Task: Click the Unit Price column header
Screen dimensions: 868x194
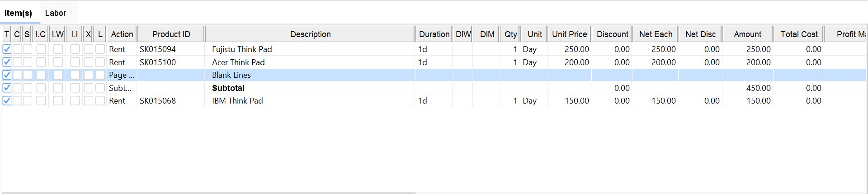Action: (569, 34)
